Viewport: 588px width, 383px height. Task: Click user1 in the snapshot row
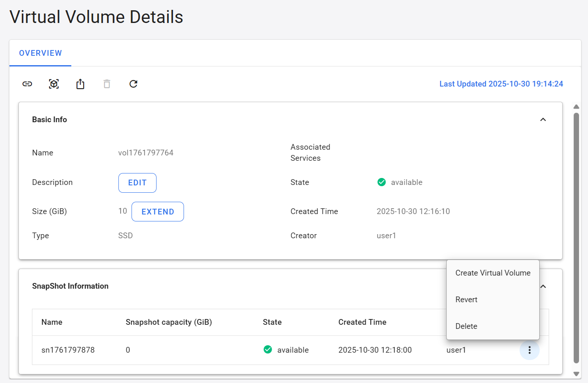coord(456,350)
